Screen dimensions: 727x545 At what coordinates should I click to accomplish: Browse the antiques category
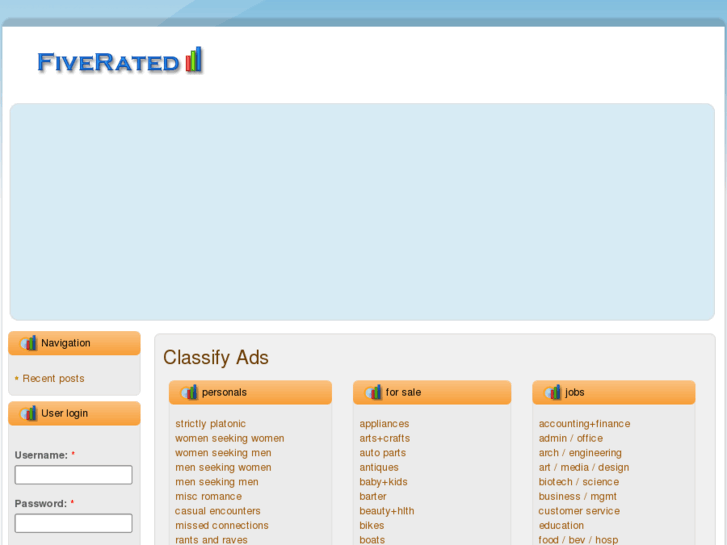379,467
